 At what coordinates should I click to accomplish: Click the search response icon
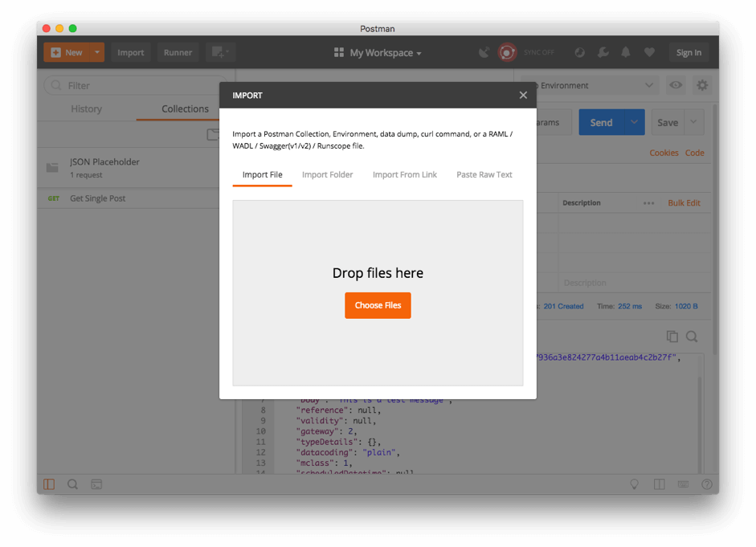tap(692, 337)
